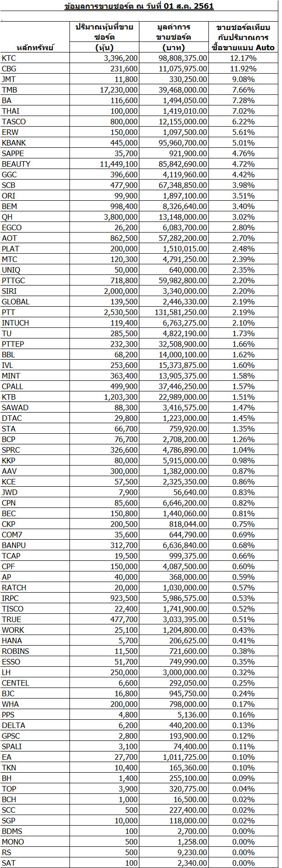Click PTT short value 131,581,250.00
This screenshot has width=282, height=868.
(x=178, y=312)
